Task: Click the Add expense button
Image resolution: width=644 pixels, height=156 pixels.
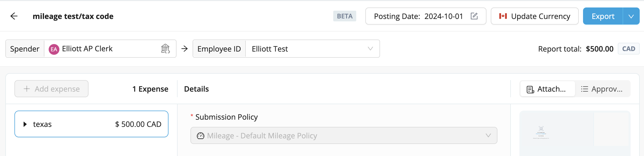Action: click(51, 89)
